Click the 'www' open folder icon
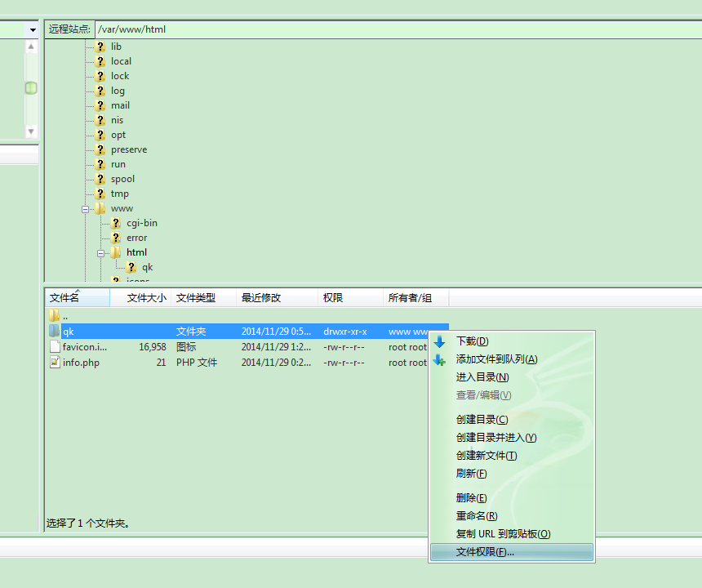This screenshot has height=588, width=702. (x=100, y=208)
